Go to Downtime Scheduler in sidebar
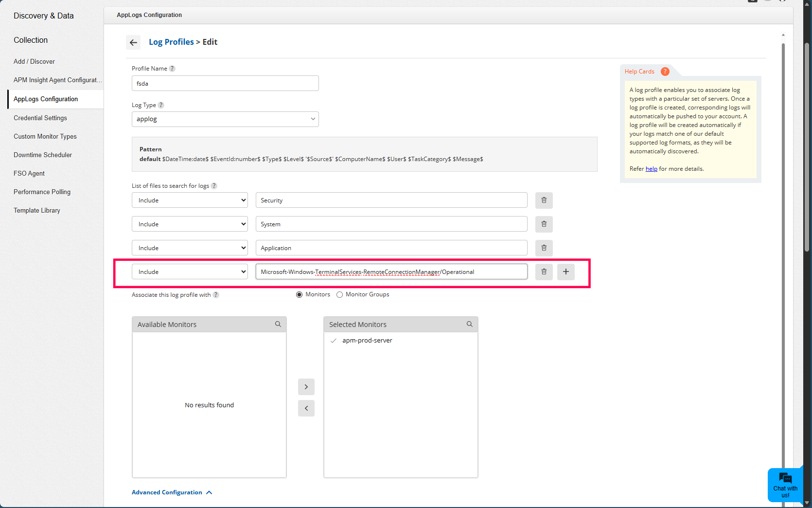The image size is (812, 508). click(43, 155)
